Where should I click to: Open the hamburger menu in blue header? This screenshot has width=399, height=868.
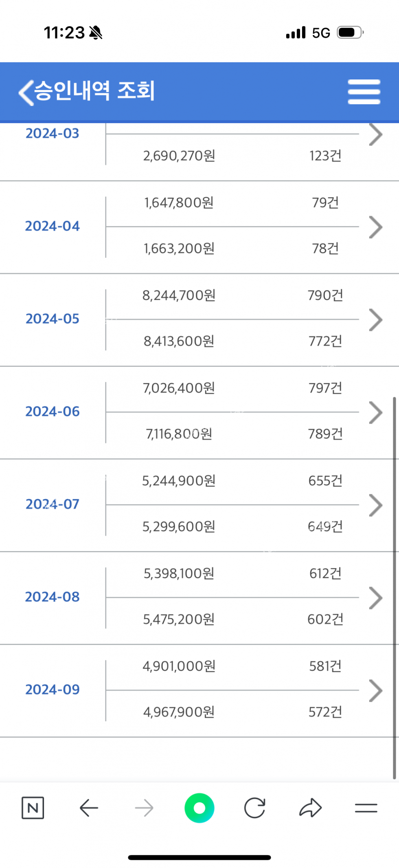click(364, 92)
